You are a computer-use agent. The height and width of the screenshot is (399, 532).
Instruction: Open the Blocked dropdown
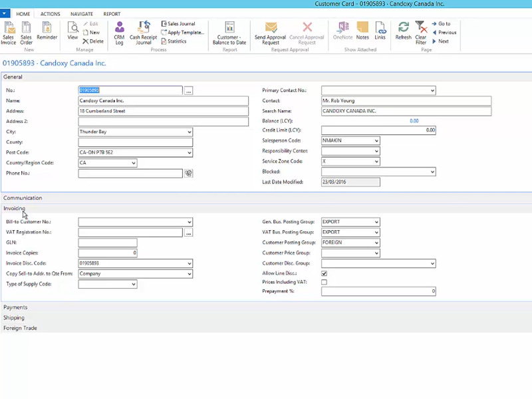[432, 172]
